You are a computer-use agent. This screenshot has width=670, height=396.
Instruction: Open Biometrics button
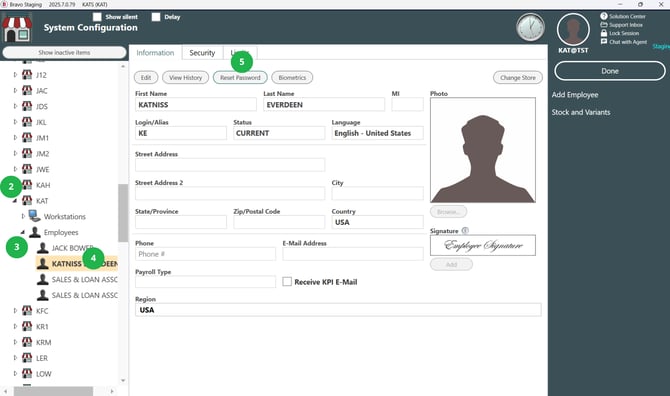(x=292, y=78)
